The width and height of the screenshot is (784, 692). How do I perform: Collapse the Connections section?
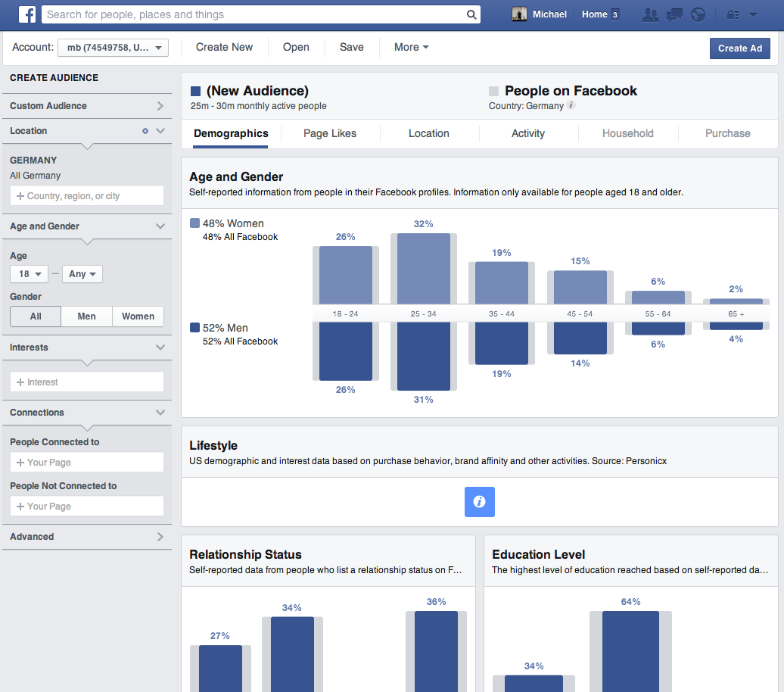coord(87,413)
